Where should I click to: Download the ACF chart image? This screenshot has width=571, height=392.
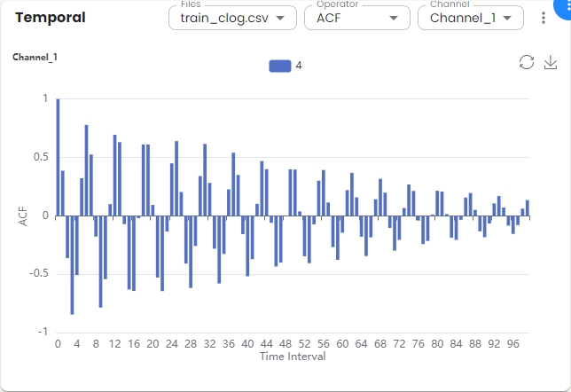(551, 62)
